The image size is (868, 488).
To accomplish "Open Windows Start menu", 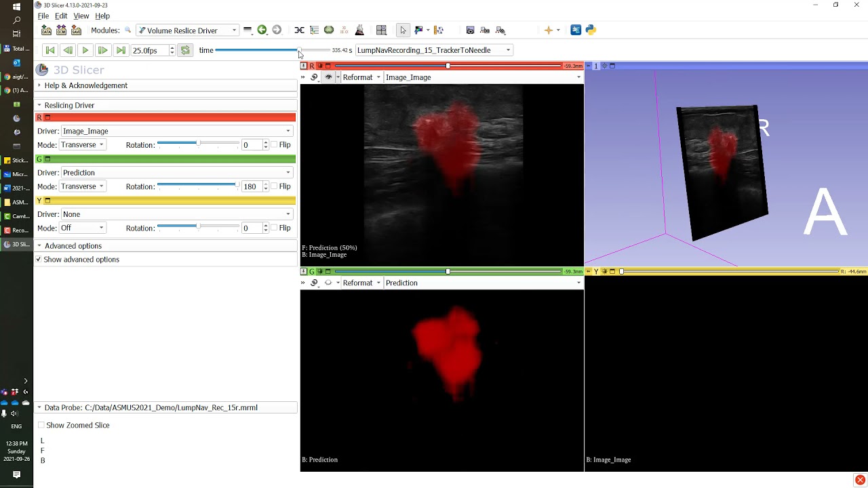I will coord(16,7).
